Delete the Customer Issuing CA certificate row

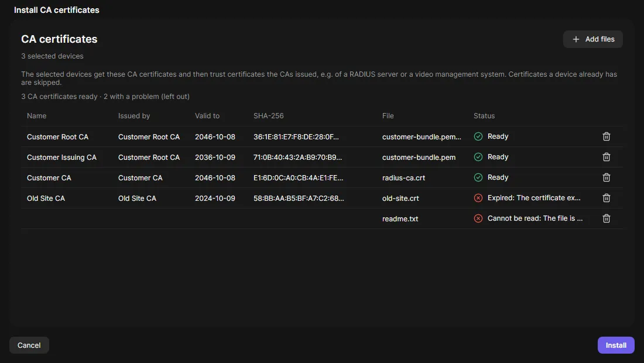point(606,157)
